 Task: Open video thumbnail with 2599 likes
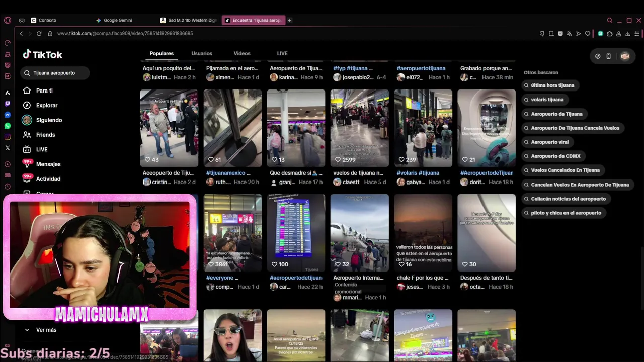click(360, 128)
